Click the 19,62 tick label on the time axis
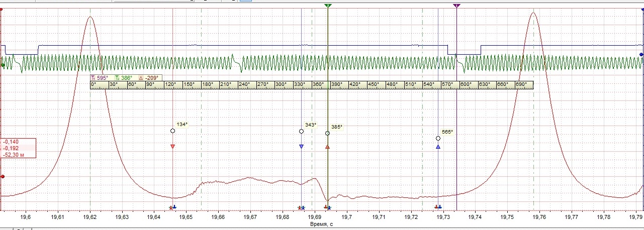The width and height of the screenshot is (644, 230). point(89,217)
